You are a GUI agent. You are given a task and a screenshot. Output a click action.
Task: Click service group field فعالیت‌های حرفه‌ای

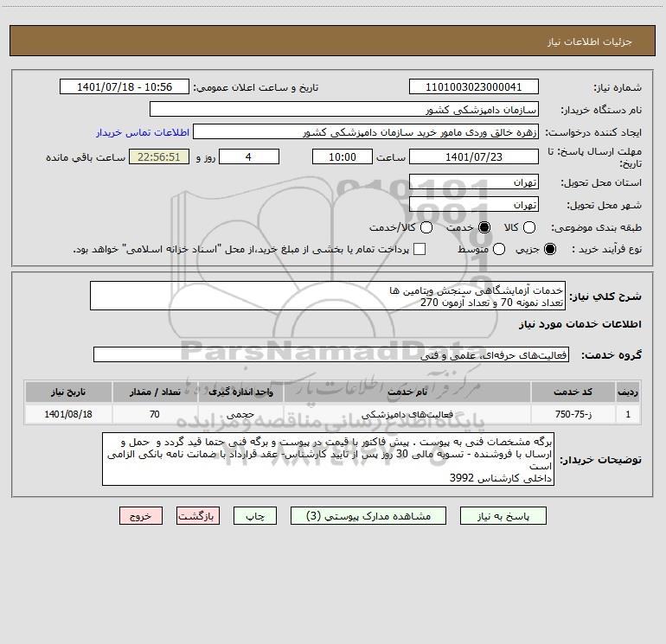tap(331, 354)
